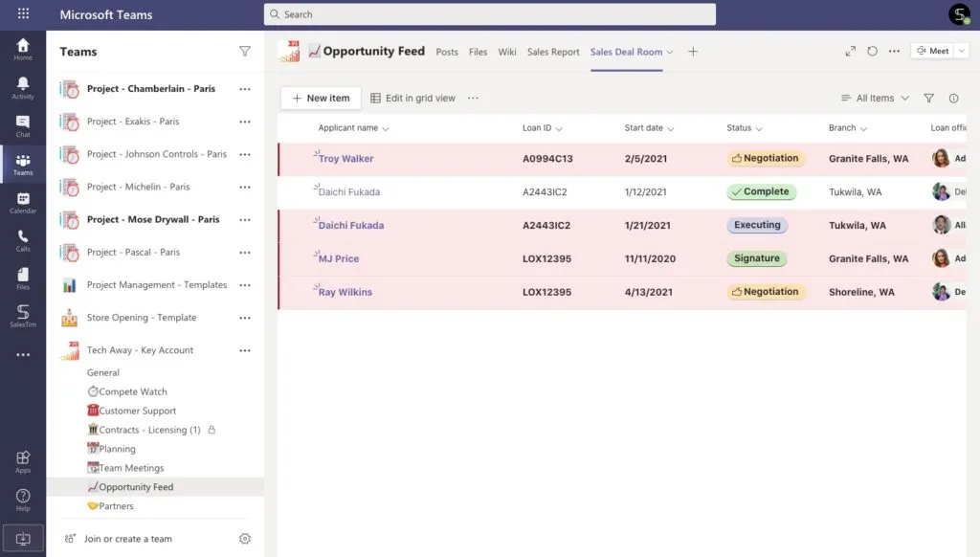The image size is (980, 557).
Task: Select the Sales Deal Room tab
Action: [626, 52]
